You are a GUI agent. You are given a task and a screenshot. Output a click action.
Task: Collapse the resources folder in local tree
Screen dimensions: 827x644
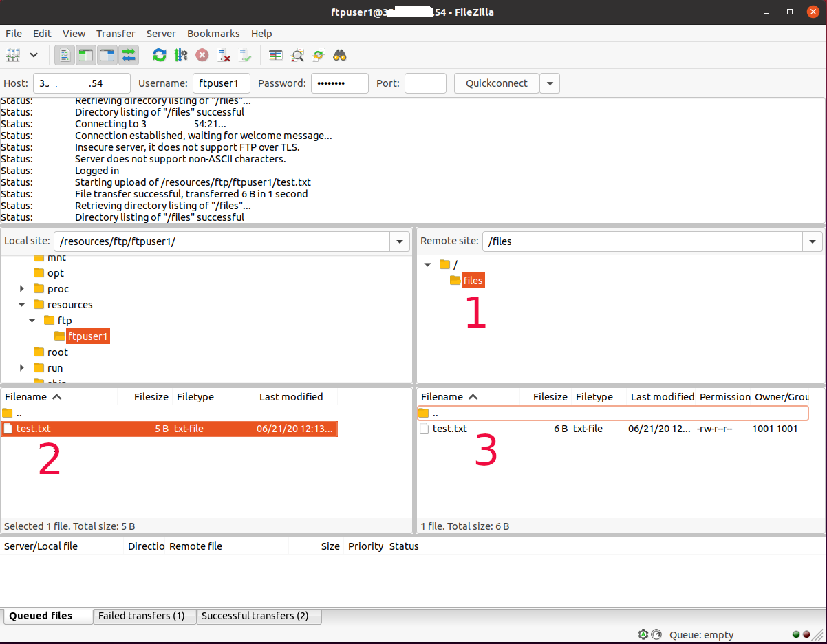(22, 305)
